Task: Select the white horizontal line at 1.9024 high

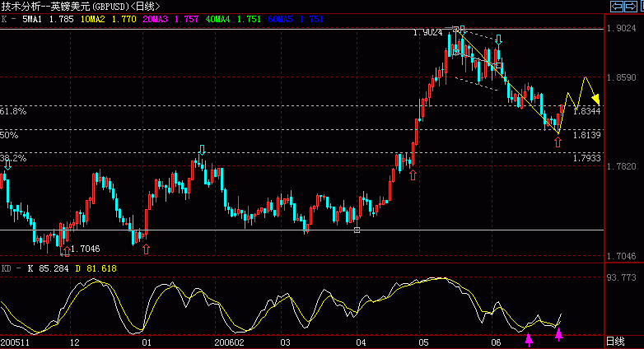Action: tap(302, 29)
